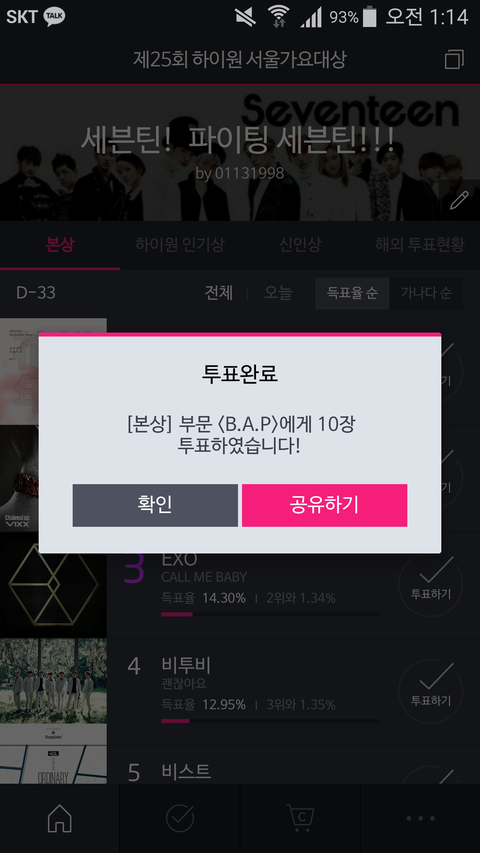Image resolution: width=480 pixels, height=853 pixels.
Task: Open the shopping cart icon in bottom bar
Action: pyautogui.click(x=300, y=818)
